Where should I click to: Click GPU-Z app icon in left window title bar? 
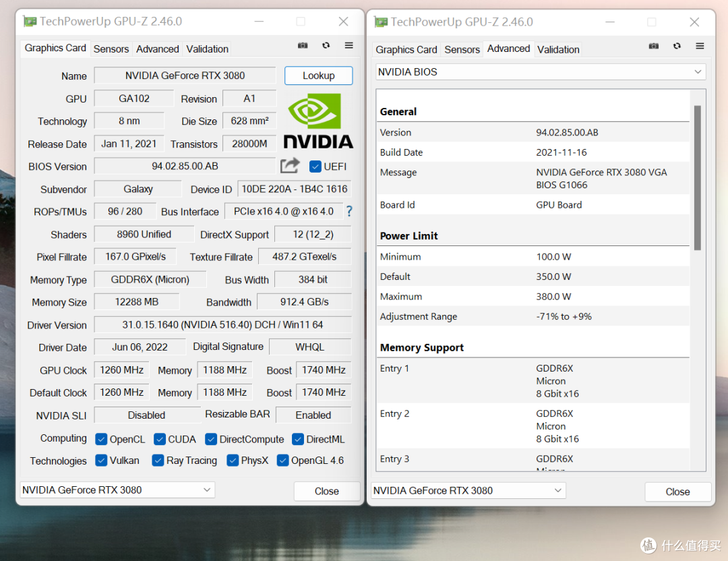click(30, 22)
